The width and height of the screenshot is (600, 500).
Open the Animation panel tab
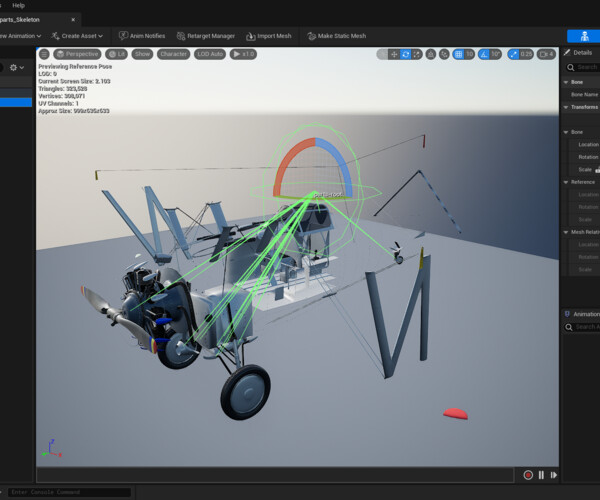tap(582, 314)
